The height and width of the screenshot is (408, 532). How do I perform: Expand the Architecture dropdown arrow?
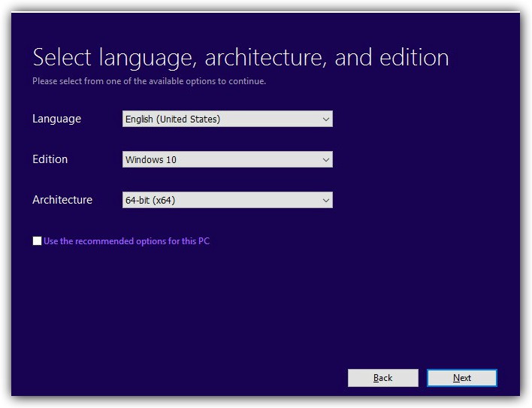coord(325,200)
